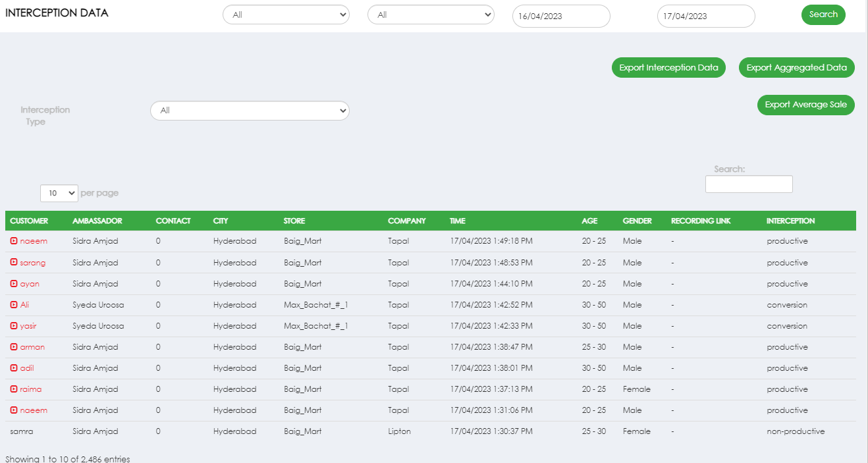Click the play icon beside arman
This screenshot has width=868, height=463.
pos(14,347)
